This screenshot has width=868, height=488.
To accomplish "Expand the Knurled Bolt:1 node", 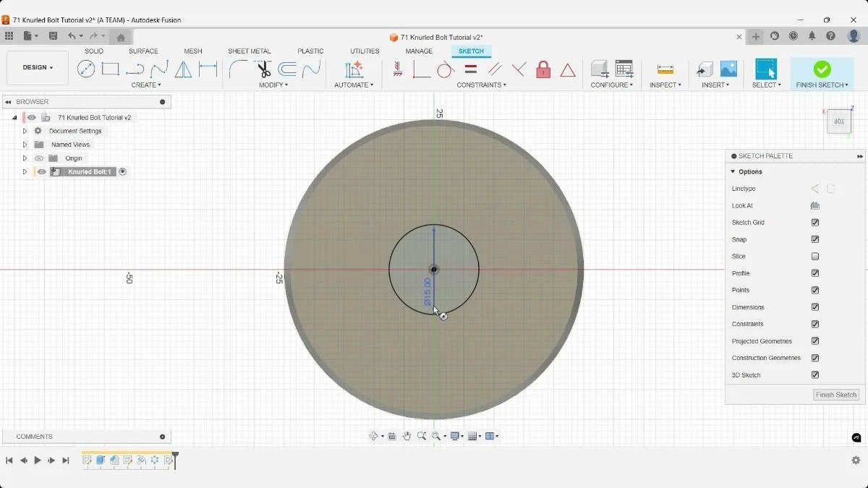I will (x=25, y=172).
